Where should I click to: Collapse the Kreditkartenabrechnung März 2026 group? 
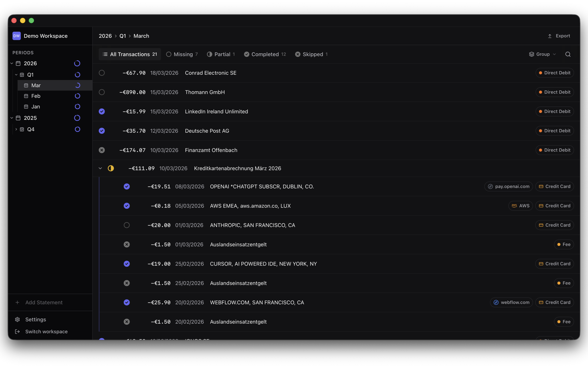pos(100,168)
